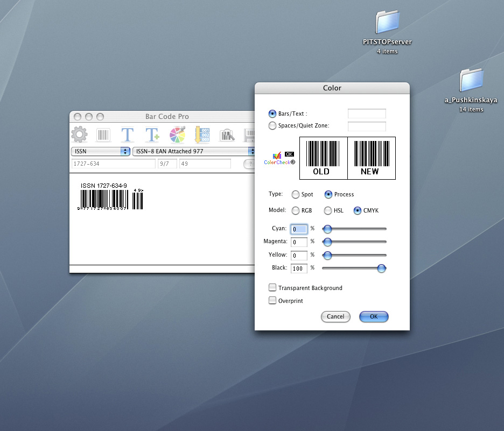Image resolution: width=504 pixels, height=431 pixels.
Task: Click the Yellow slider handle
Action: (x=327, y=256)
